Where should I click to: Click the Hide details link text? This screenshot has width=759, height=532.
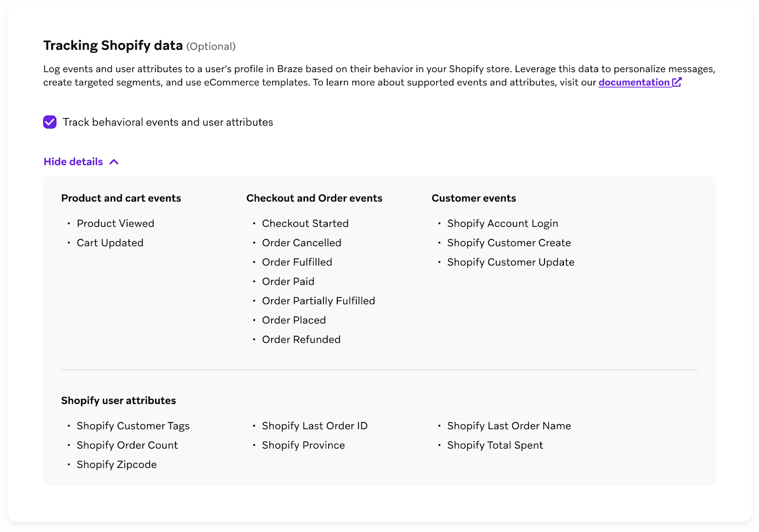[73, 162]
